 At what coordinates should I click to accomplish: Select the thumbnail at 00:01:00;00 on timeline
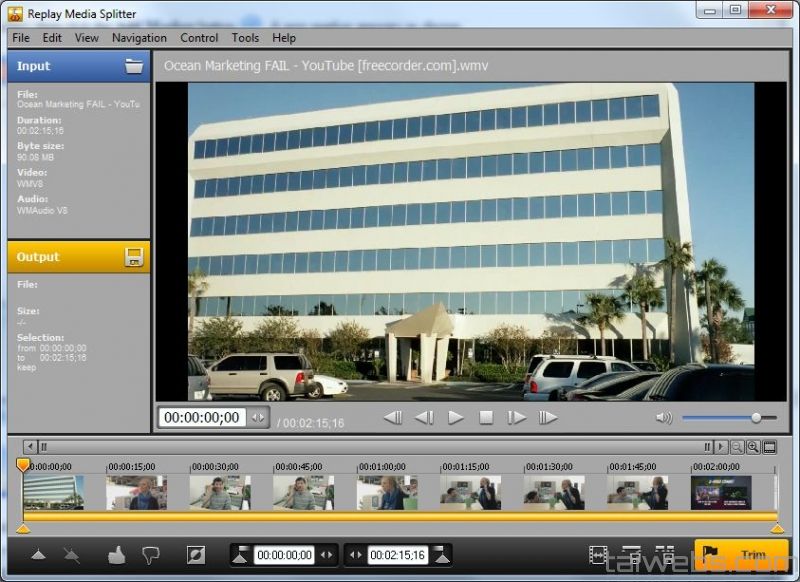pyautogui.click(x=387, y=492)
